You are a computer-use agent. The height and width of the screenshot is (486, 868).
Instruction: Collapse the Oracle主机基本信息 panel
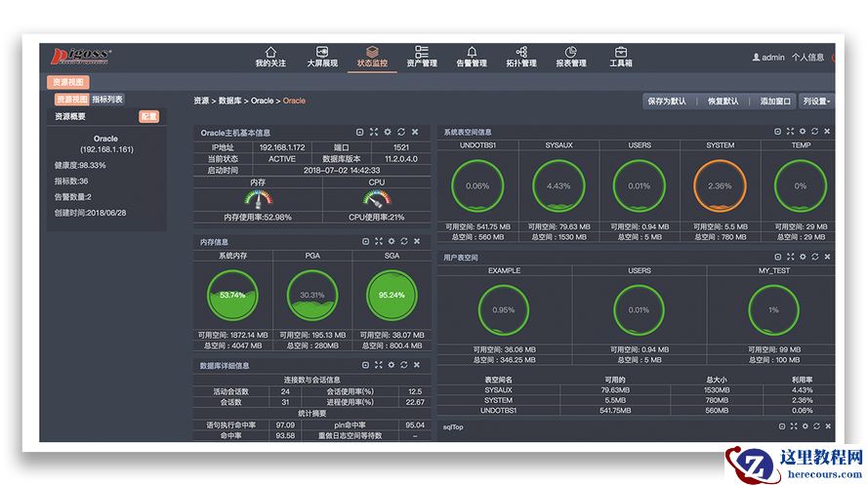(x=360, y=133)
